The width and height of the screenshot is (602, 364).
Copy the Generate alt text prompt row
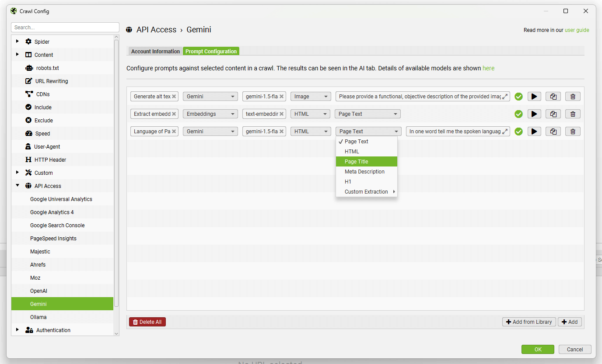[553, 97]
